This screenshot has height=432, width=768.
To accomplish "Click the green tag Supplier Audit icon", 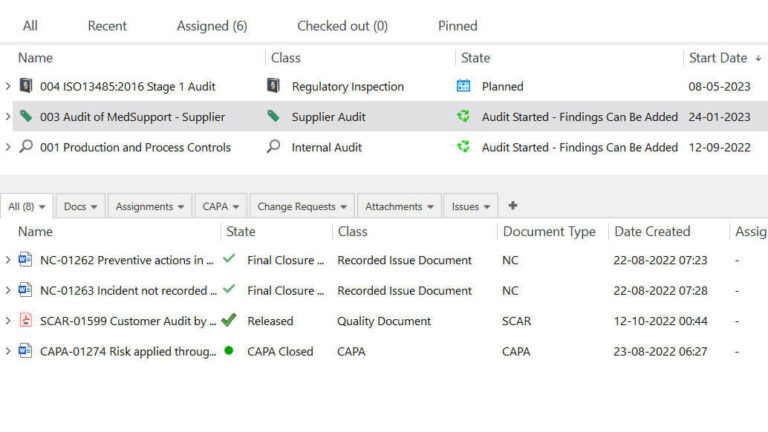I will (x=274, y=117).
